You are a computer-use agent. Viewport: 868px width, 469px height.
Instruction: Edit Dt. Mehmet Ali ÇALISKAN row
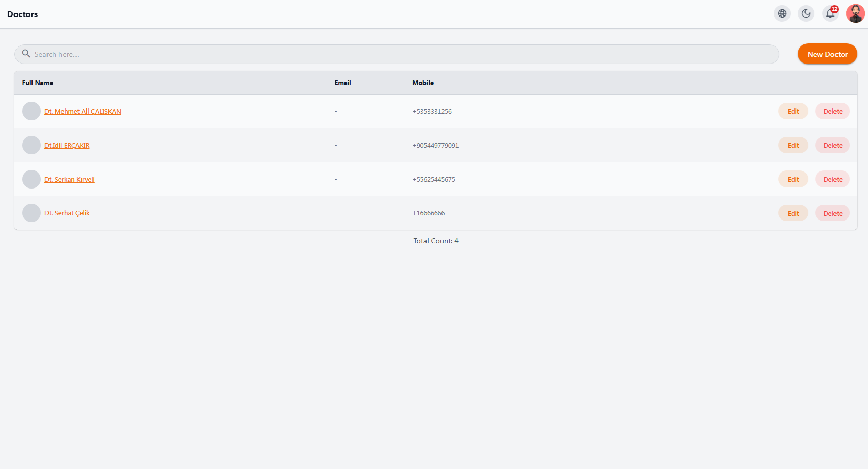pos(793,111)
